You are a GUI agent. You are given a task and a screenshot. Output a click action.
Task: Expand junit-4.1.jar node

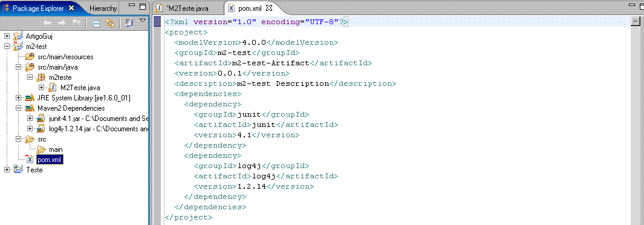[x=30, y=119]
